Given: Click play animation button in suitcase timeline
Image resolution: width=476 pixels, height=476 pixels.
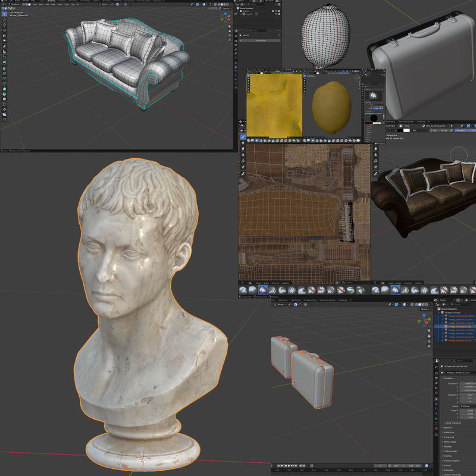Looking at the screenshot, I should (x=289, y=466).
